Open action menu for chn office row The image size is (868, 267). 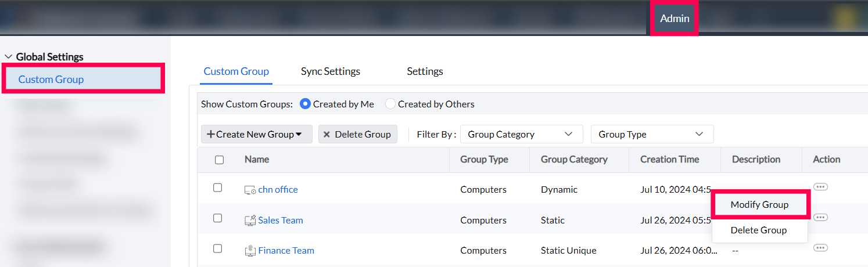pos(820,187)
